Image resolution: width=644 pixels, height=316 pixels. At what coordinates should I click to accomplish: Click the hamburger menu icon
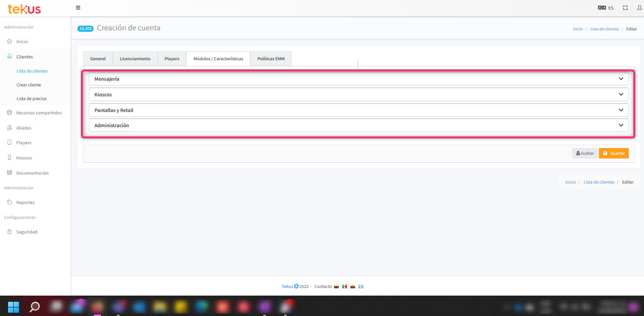pos(78,8)
